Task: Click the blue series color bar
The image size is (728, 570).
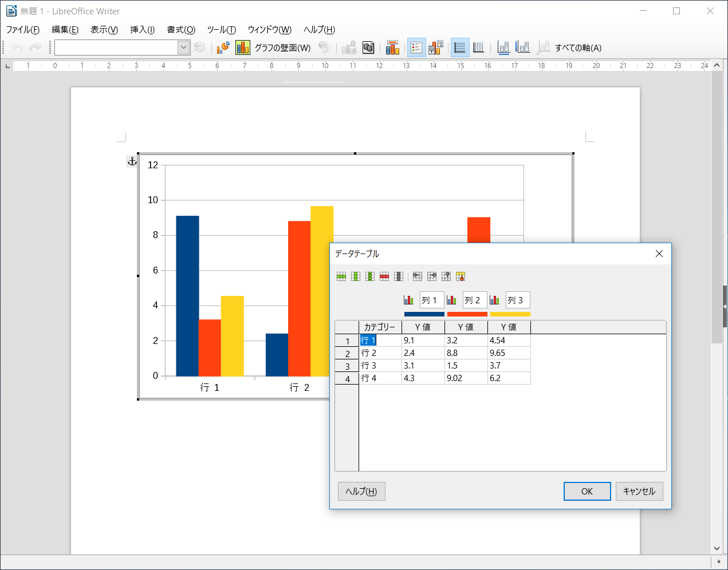Action: pyautogui.click(x=424, y=314)
